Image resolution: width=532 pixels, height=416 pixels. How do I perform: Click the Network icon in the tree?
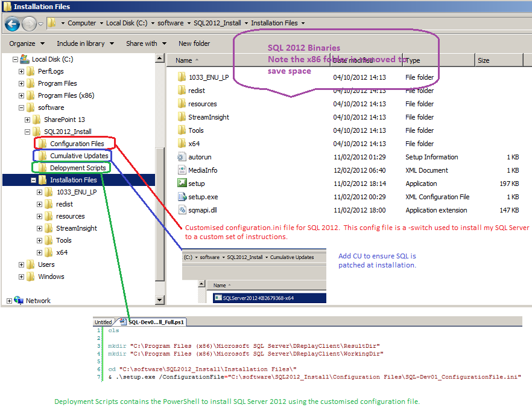(19, 300)
